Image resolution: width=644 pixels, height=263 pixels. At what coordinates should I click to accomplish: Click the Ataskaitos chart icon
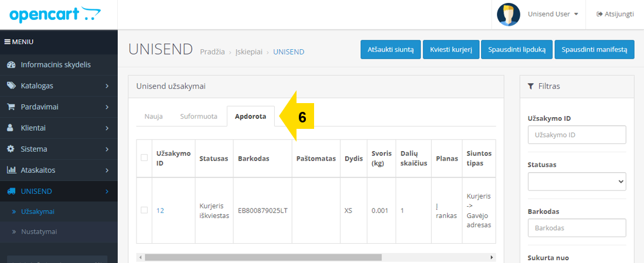(x=12, y=170)
